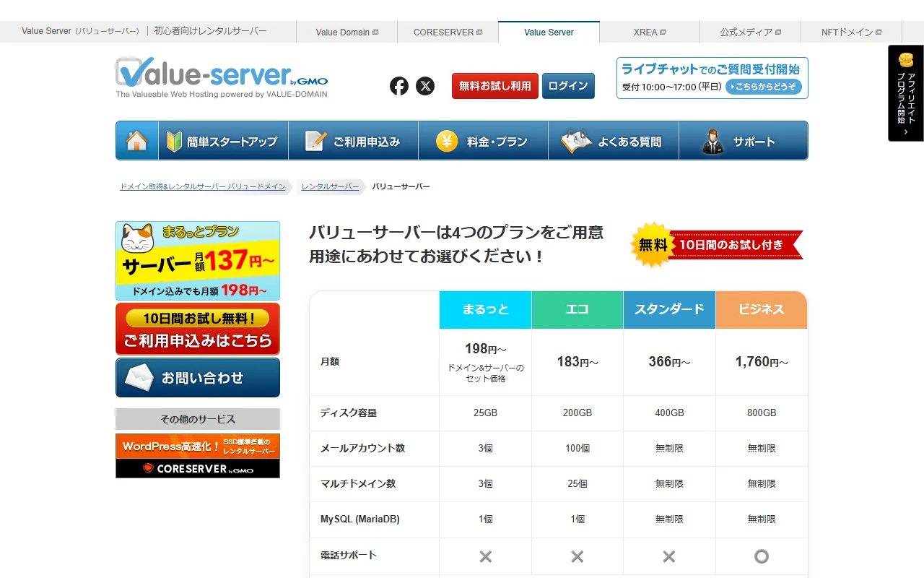This screenshot has height=578, width=924.
Task: Click the 無料お試し利用 red button
Action: [x=495, y=86]
